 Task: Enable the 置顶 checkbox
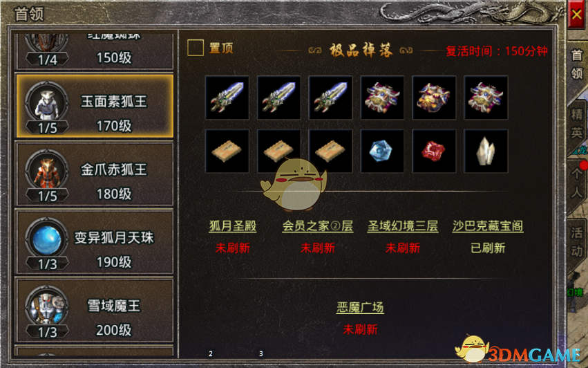[x=196, y=48]
